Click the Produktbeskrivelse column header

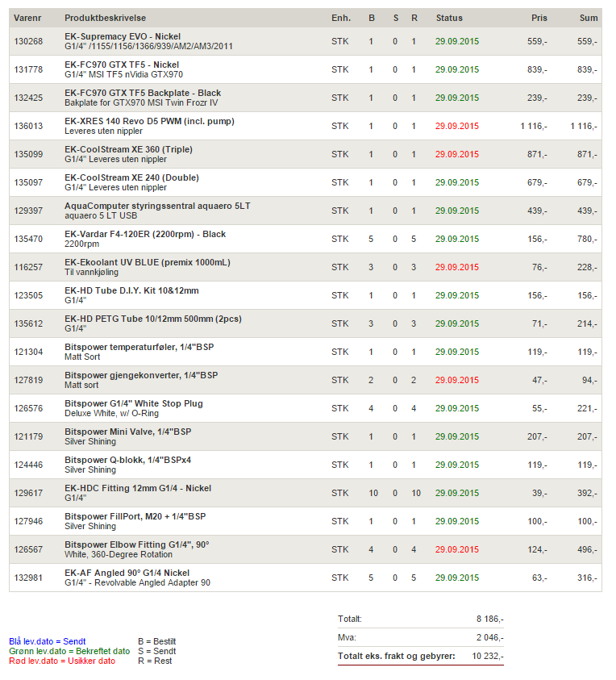[x=106, y=19]
